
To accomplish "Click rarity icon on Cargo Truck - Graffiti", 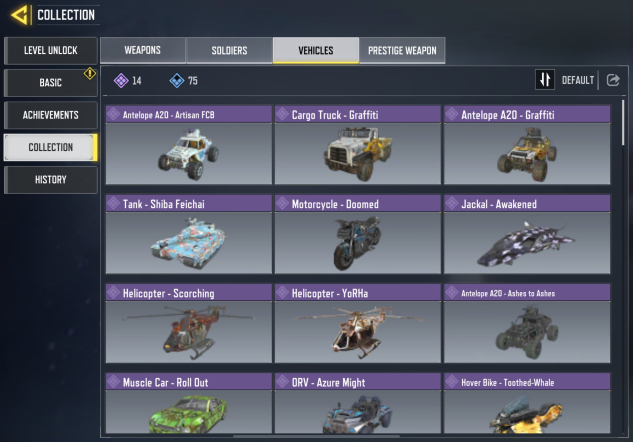I will pos(282,114).
